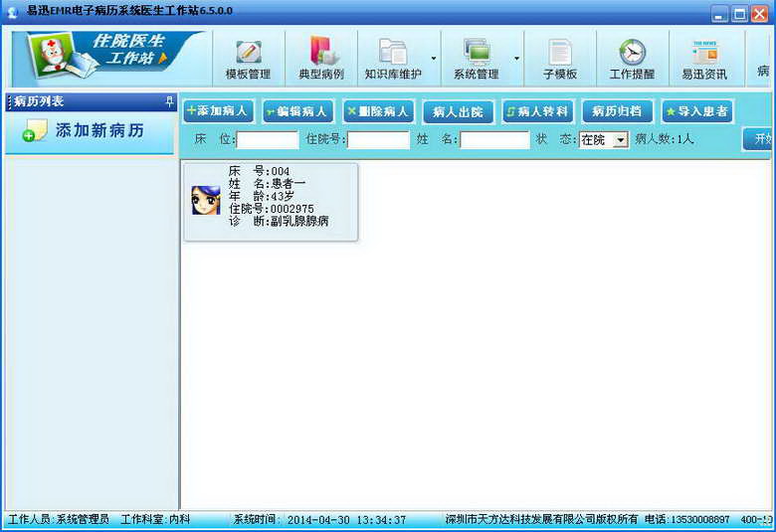Open 典型病例 typical cases icon

321,58
